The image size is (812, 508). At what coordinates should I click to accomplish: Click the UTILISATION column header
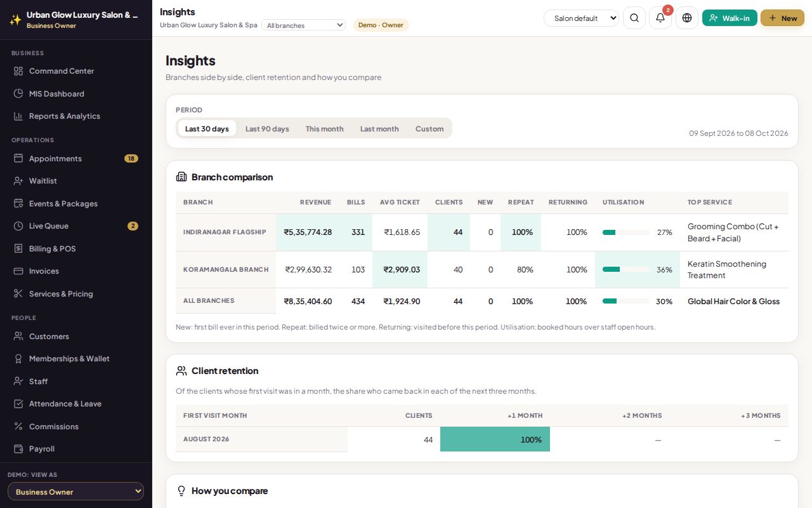pos(623,202)
